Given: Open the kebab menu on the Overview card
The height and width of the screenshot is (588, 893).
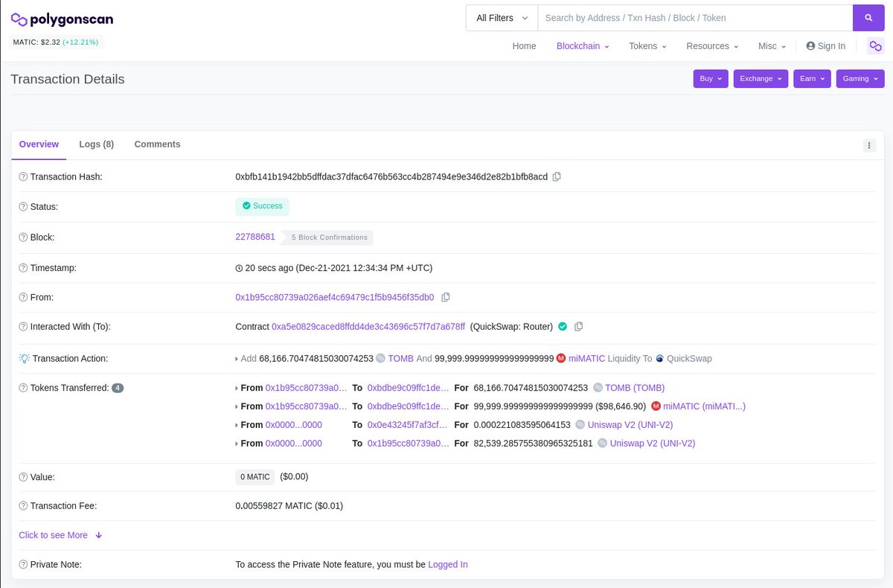Looking at the screenshot, I should (869, 145).
